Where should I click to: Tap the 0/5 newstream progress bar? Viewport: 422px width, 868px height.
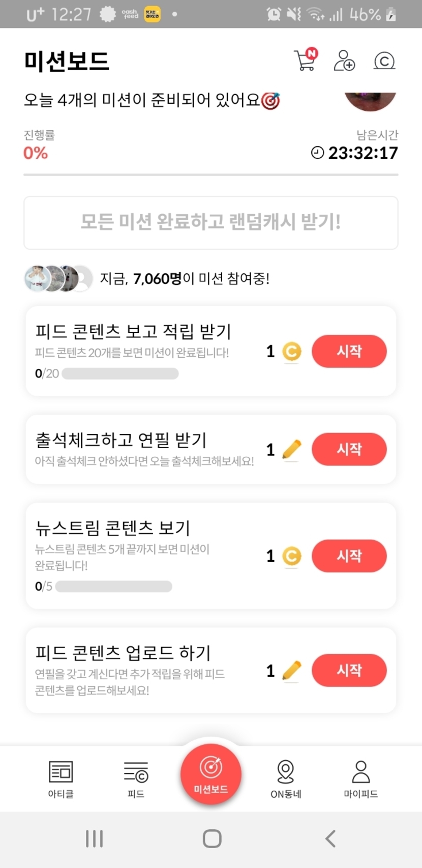114,587
